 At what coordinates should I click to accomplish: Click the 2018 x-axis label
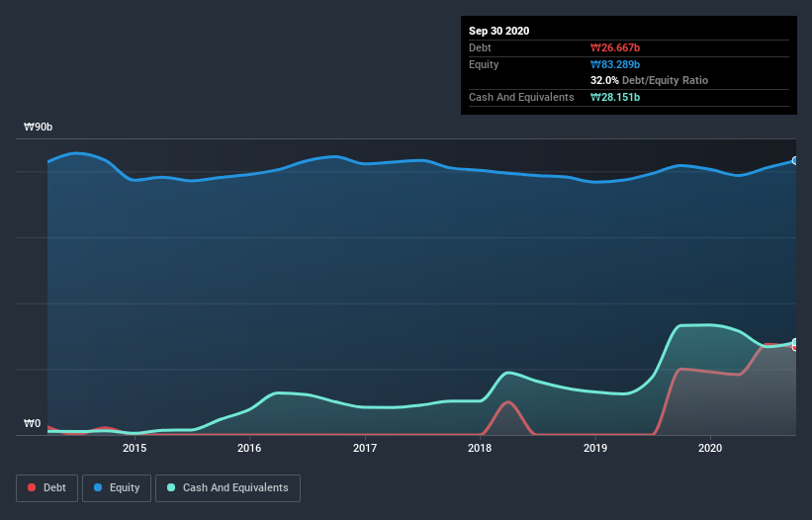480,448
